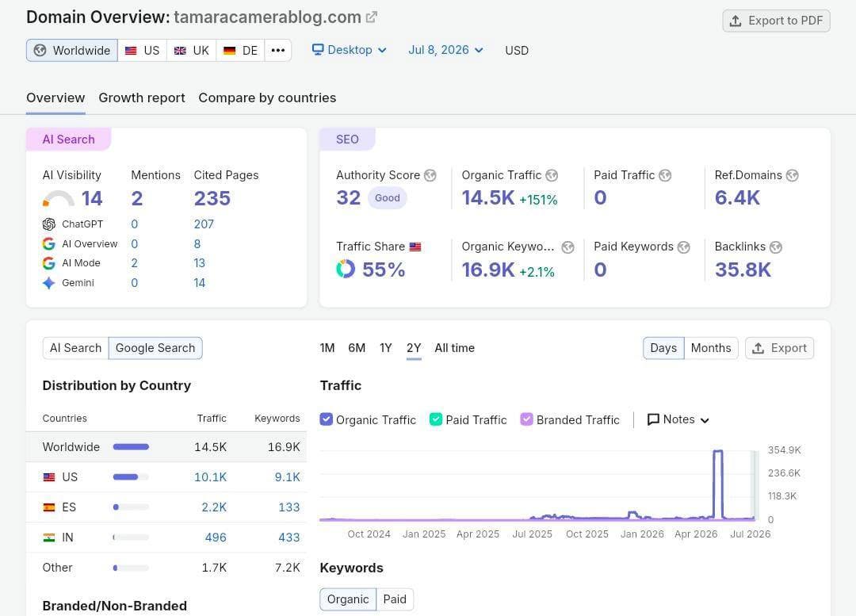Image resolution: width=856 pixels, height=616 pixels.
Task: Set chart range to 6M
Action: pos(357,348)
